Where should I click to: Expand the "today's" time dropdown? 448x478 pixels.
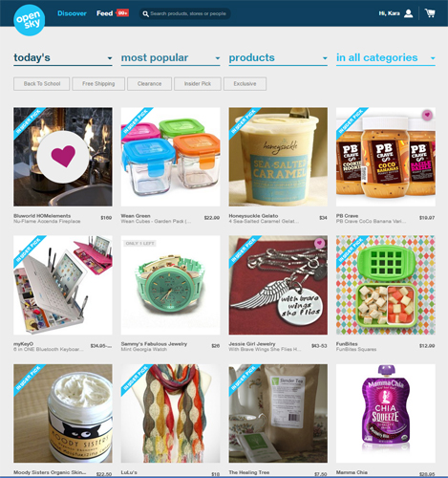click(63, 58)
